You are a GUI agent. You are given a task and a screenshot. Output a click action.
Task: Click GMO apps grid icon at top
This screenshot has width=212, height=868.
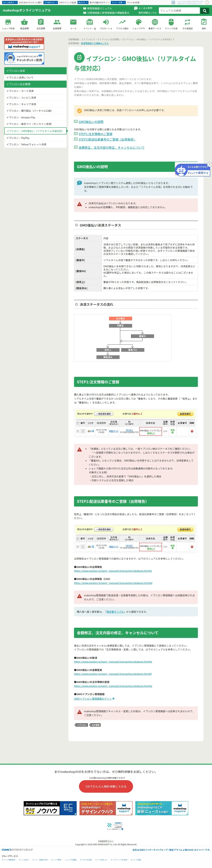[173, 2]
